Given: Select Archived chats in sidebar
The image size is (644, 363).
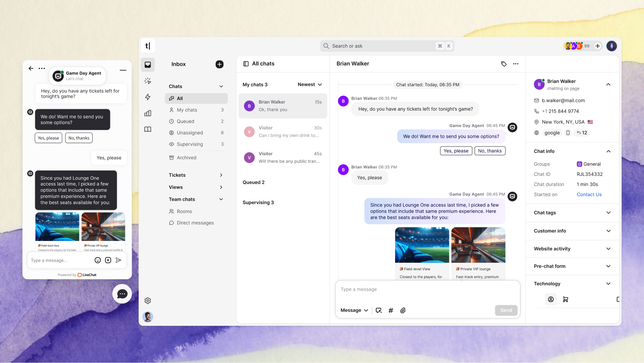Looking at the screenshot, I should (x=186, y=158).
